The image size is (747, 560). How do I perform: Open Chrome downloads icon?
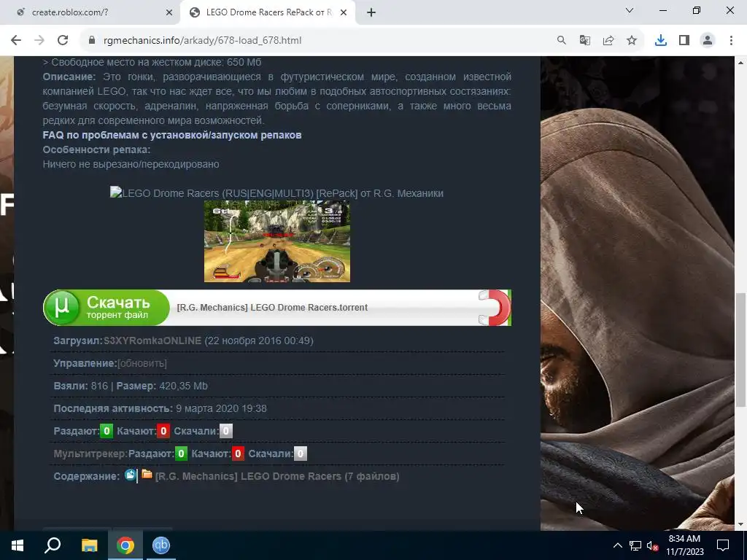pyautogui.click(x=661, y=41)
